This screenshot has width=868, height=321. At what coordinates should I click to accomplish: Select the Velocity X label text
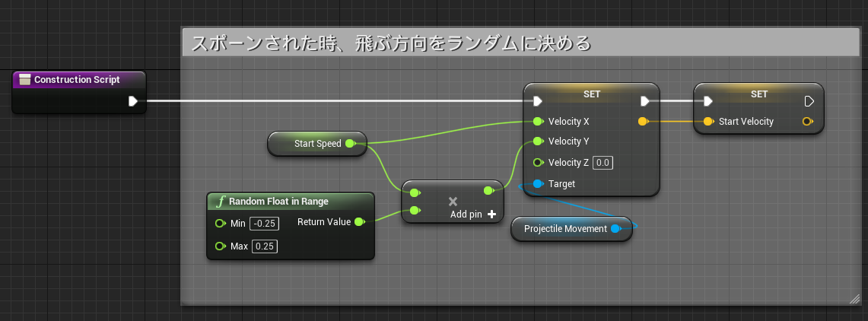(568, 121)
